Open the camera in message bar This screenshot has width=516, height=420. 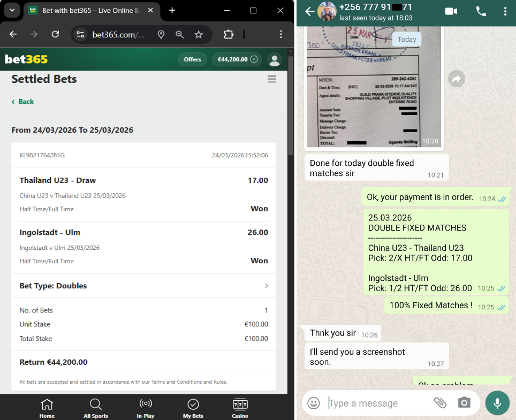tap(464, 403)
